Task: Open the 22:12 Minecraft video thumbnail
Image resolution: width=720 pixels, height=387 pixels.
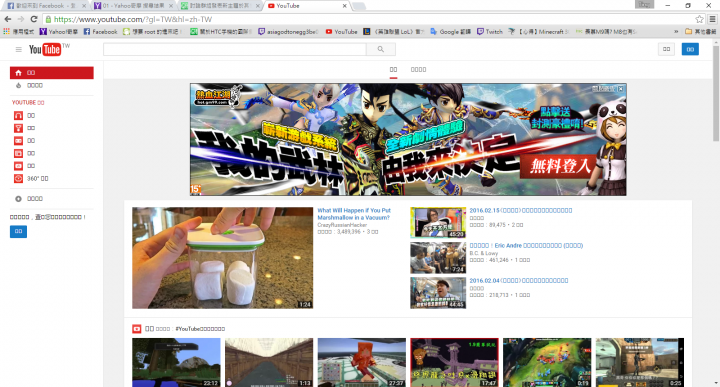Action: [176, 362]
